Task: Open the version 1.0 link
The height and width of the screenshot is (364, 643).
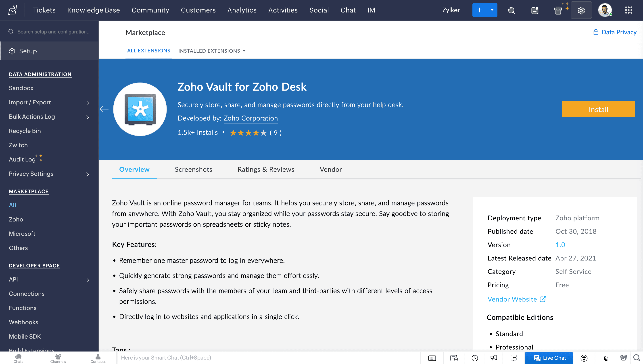Action: pyautogui.click(x=560, y=245)
